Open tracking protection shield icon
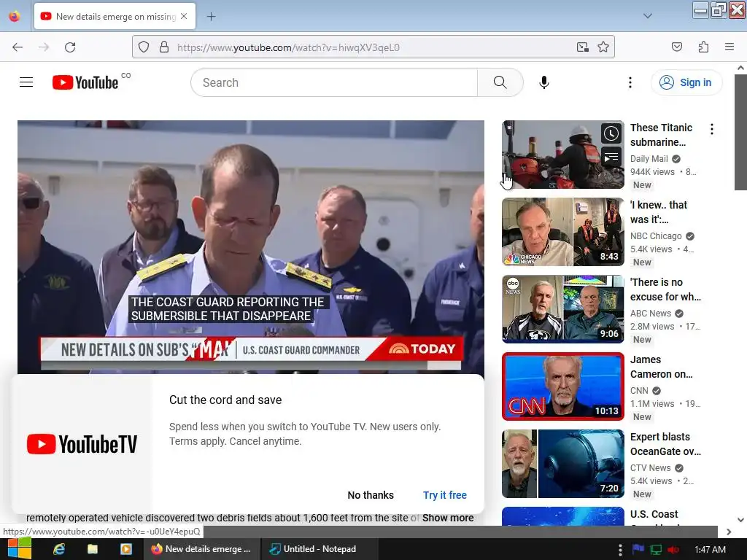This screenshot has height=560, width=747. pyautogui.click(x=144, y=47)
